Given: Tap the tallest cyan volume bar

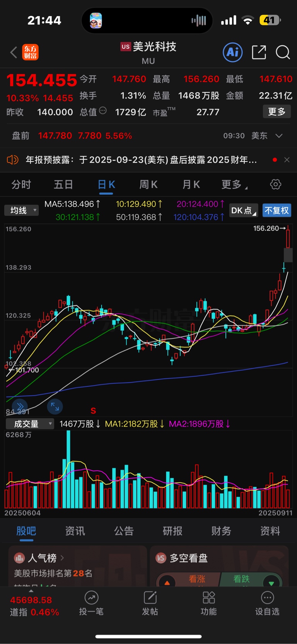Looking at the screenshot, I should tap(68, 469).
